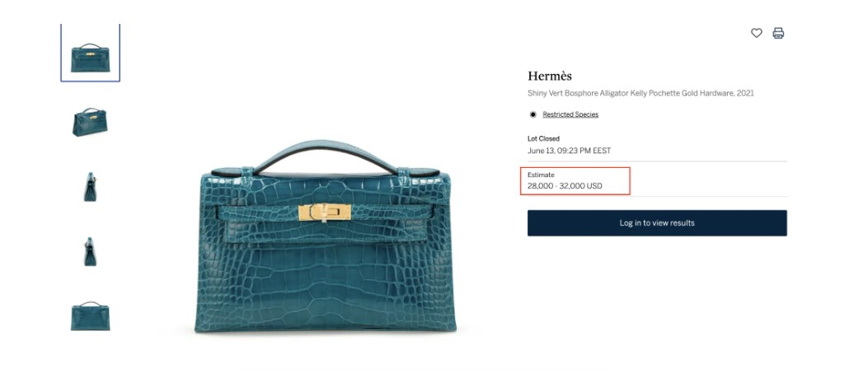Open the Restricted Species link
The image size is (868, 373).
pyautogui.click(x=570, y=114)
